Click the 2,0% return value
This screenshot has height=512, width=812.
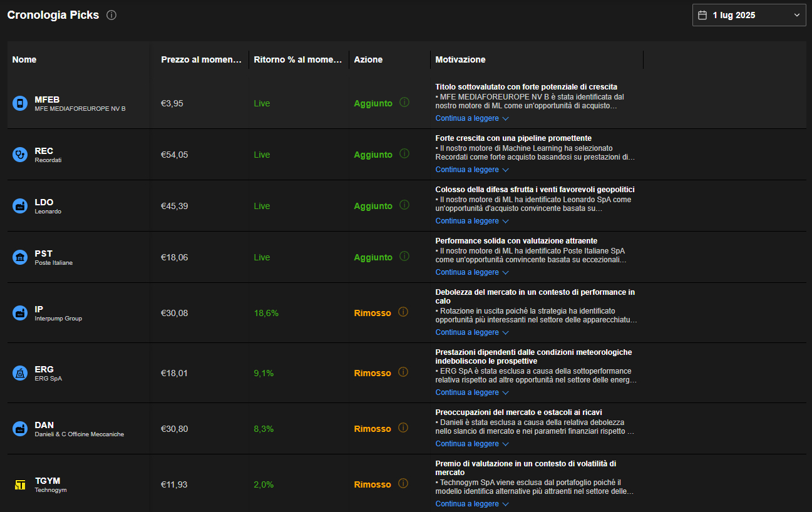pyautogui.click(x=264, y=484)
